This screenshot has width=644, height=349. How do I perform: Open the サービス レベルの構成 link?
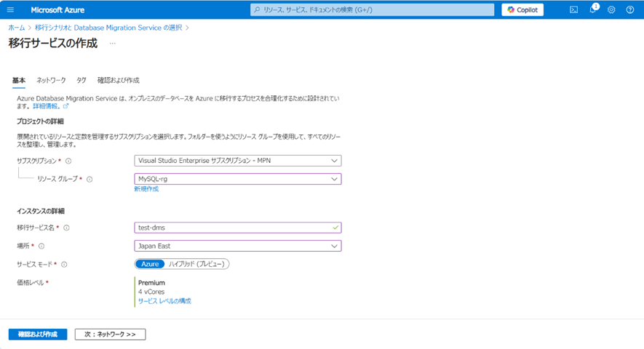(x=164, y=300)
